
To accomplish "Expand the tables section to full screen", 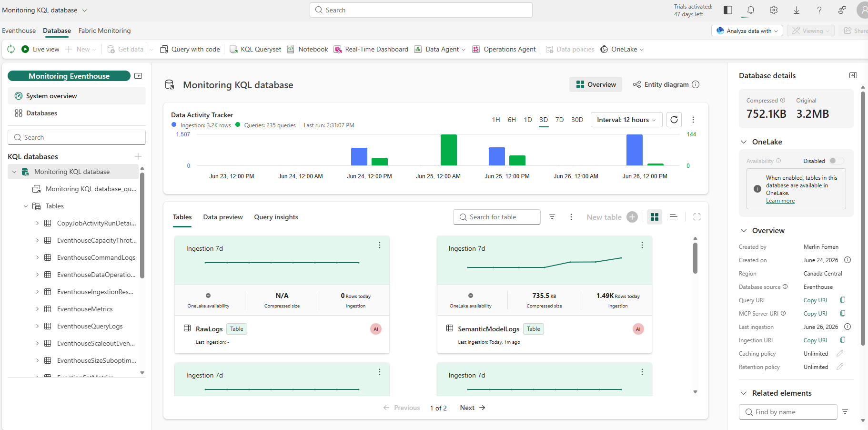I will [697, 217].
